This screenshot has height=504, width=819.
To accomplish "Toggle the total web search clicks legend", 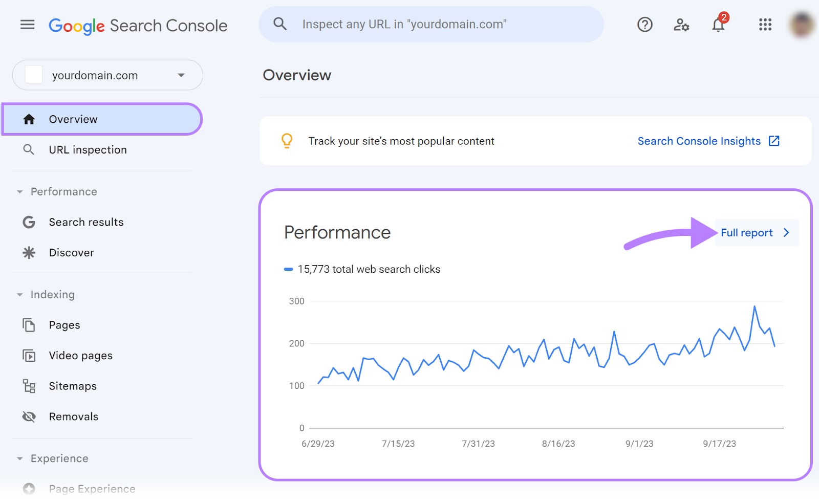I will tap(290, 268).
